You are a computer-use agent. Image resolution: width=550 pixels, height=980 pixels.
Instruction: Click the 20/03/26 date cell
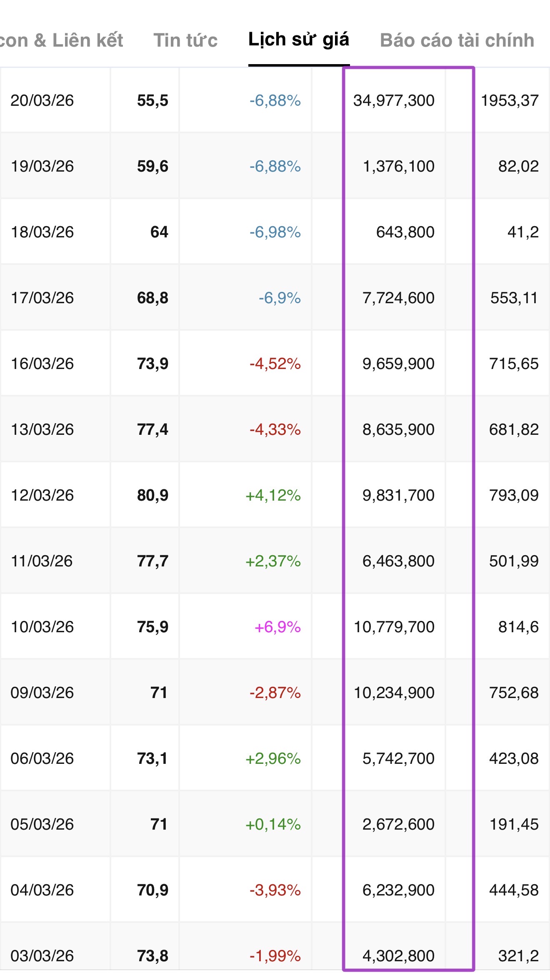[x=42, y=100]
